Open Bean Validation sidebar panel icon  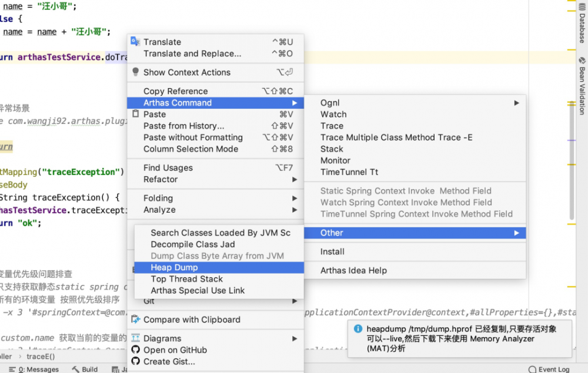pyautogui.click(x=582, y=61)
